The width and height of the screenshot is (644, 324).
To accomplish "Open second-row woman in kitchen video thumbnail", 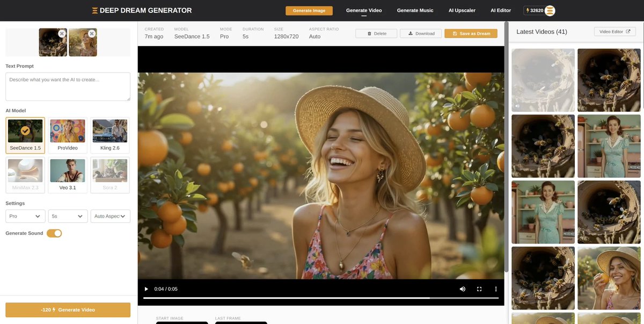I will (609, 146).
